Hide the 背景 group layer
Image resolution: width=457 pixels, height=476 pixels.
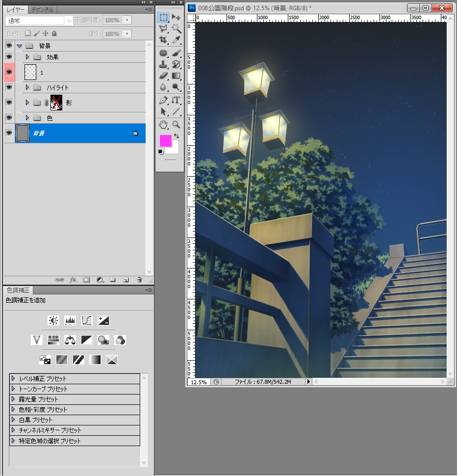click(x=9, y=46)
